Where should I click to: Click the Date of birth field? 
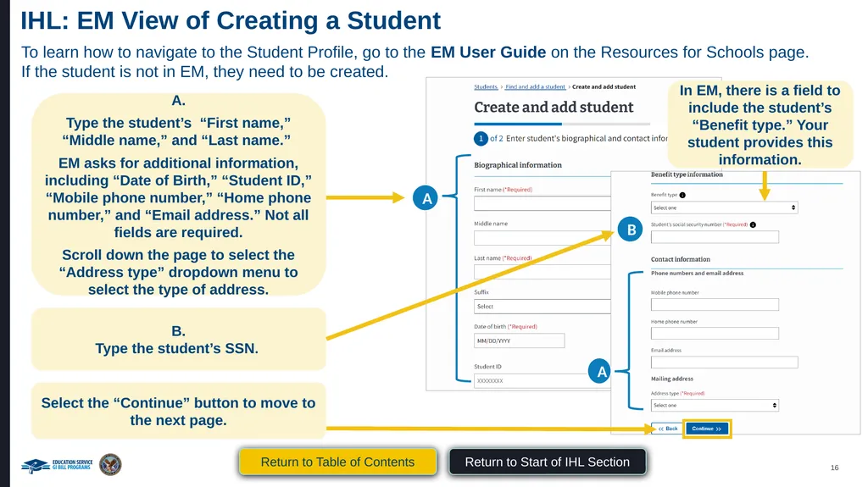(520, 340)
